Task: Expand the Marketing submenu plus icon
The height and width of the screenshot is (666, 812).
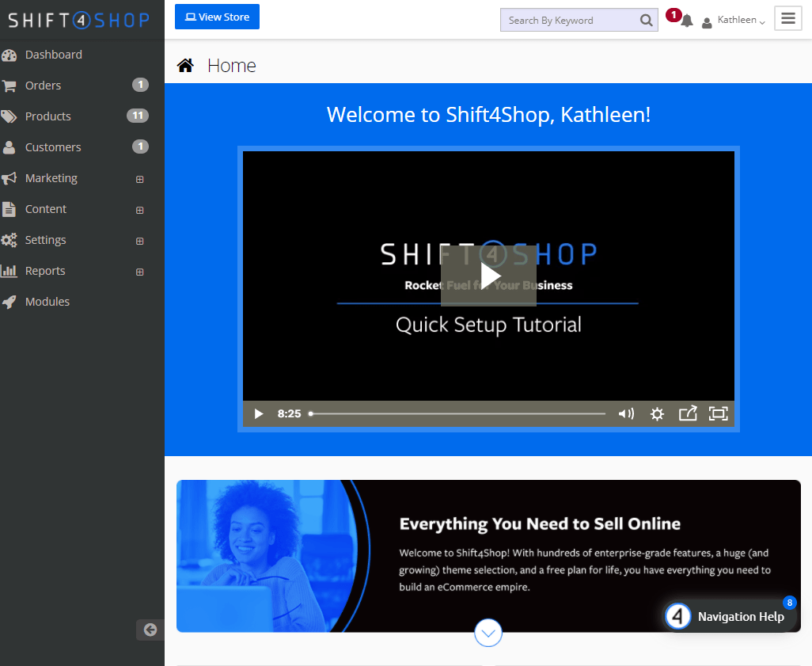Action: [140, 179]
